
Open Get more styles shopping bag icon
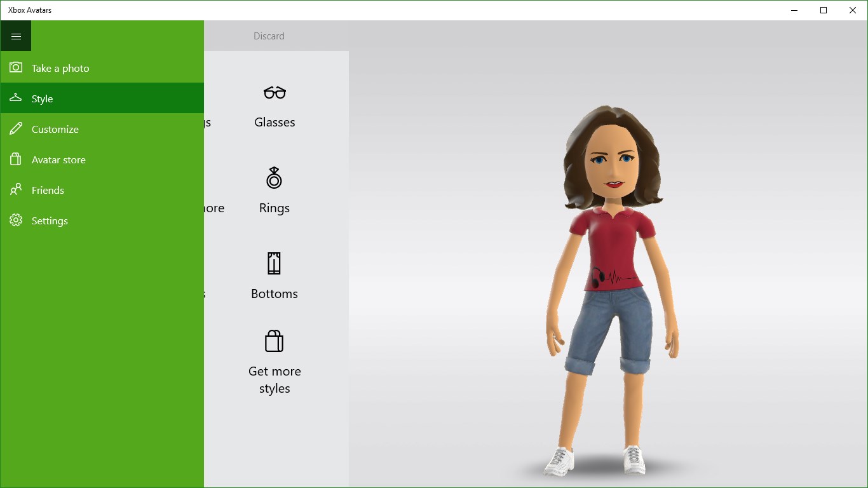pyautogui.click(x=275, y=341)
